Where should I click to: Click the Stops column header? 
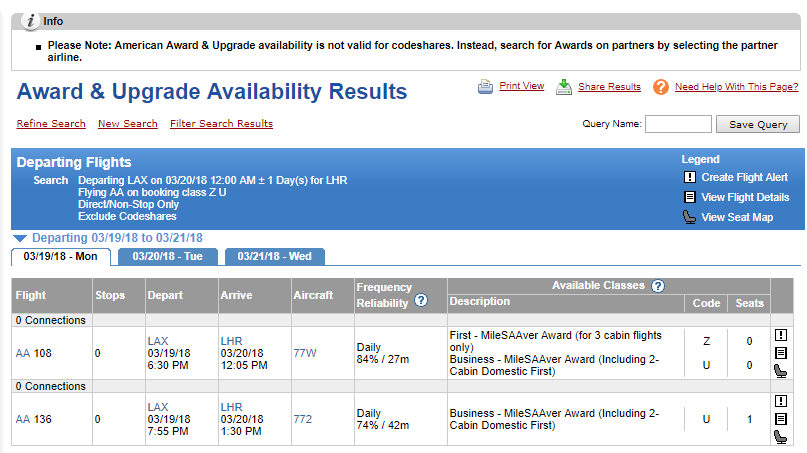pyautogui.click(x=110, y=295)
